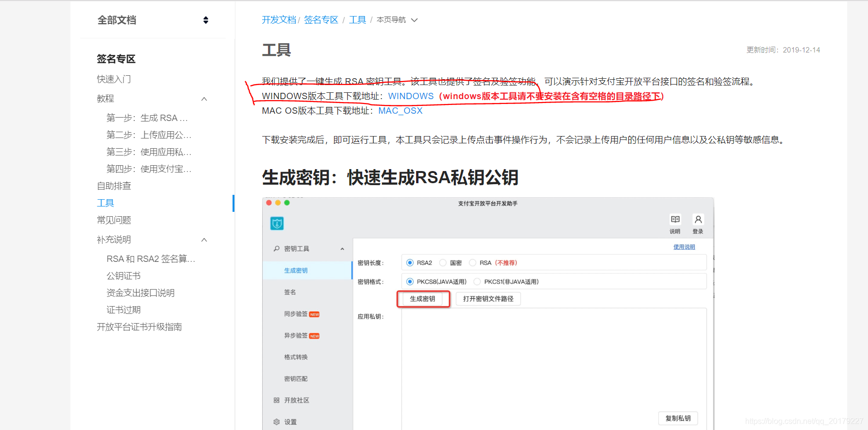Select PKCS8(JAVA适用) radio button

pyautogui.click(x=410, y=282)
